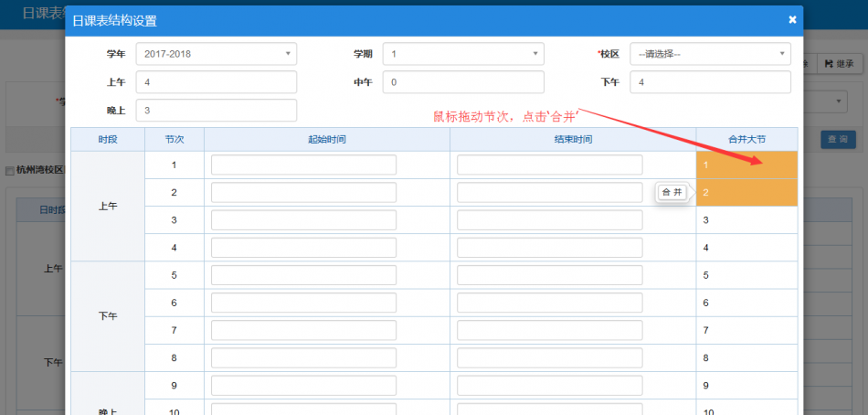
Task: Expand the 学期 dropdown
Action: click(x=462, y=54)
